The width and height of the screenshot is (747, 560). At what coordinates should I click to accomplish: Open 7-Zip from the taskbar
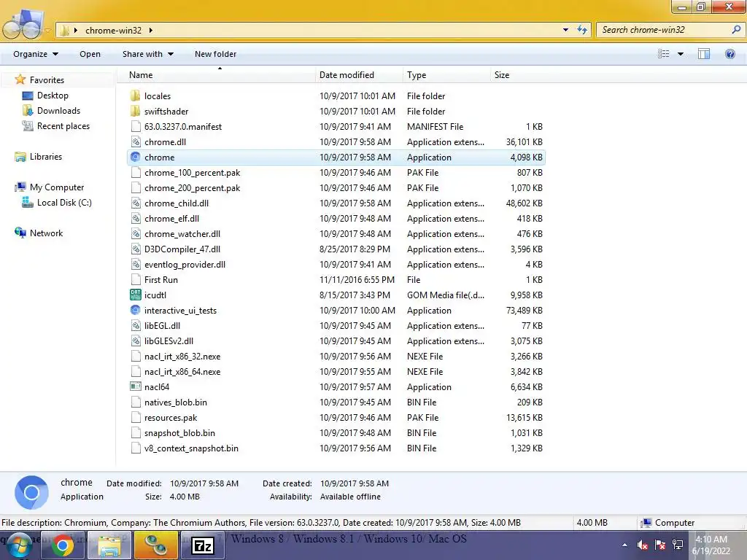tap(202, 545)
